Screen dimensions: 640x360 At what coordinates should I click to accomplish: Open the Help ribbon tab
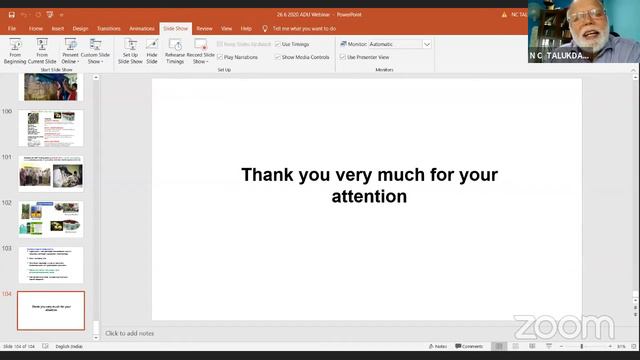pos(246,29)
